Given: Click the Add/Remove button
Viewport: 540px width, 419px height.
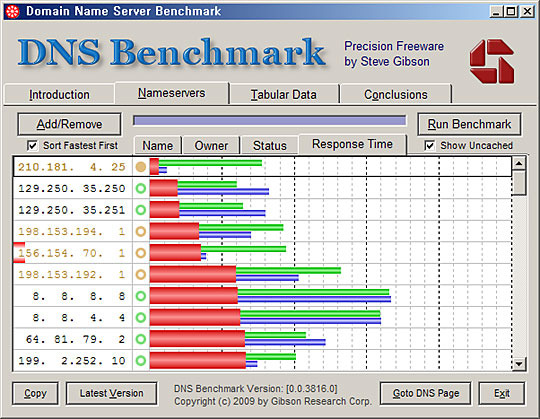Looking at the screenshot, I should tap(69, 124).
